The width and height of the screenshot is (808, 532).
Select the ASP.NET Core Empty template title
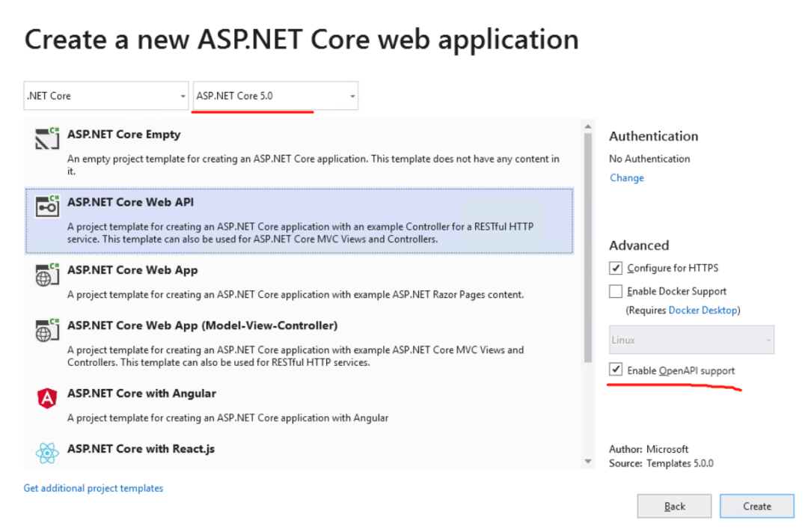pos(124,135)
